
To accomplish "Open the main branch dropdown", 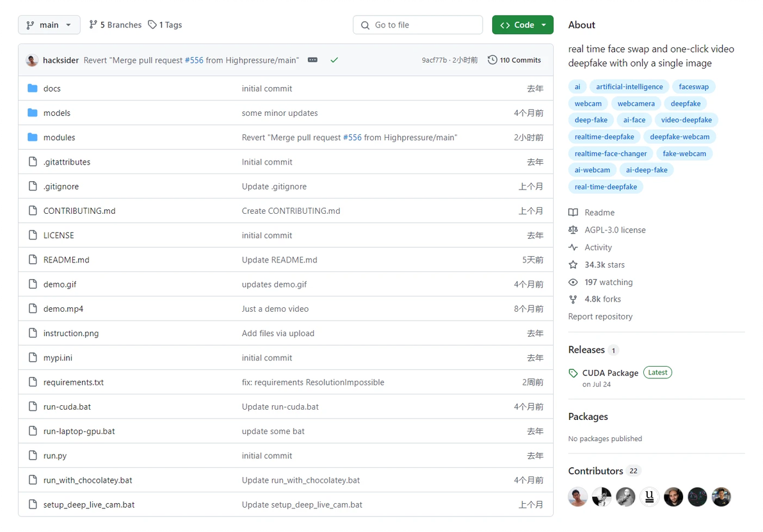I will (49, 25).
